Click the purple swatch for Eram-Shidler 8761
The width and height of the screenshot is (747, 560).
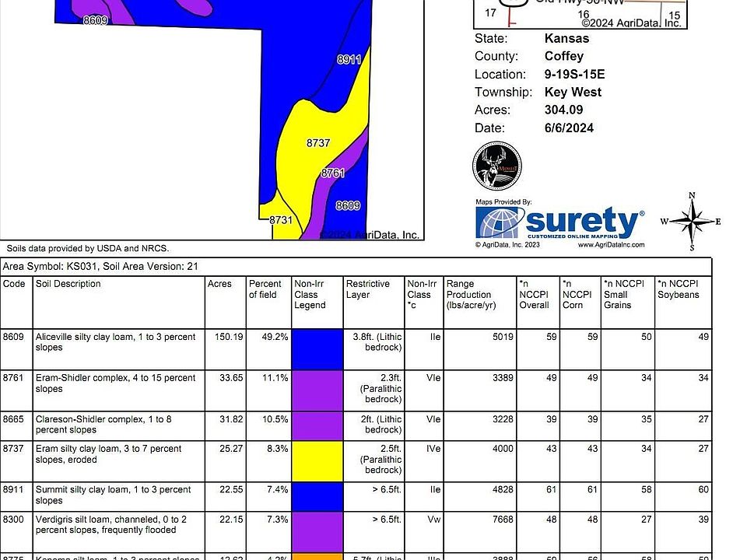(x=317, y=390)
